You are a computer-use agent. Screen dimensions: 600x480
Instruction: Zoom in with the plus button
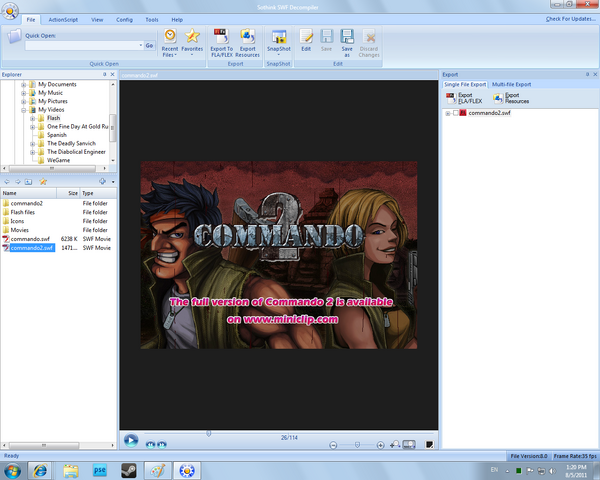(x=380, y=445)
